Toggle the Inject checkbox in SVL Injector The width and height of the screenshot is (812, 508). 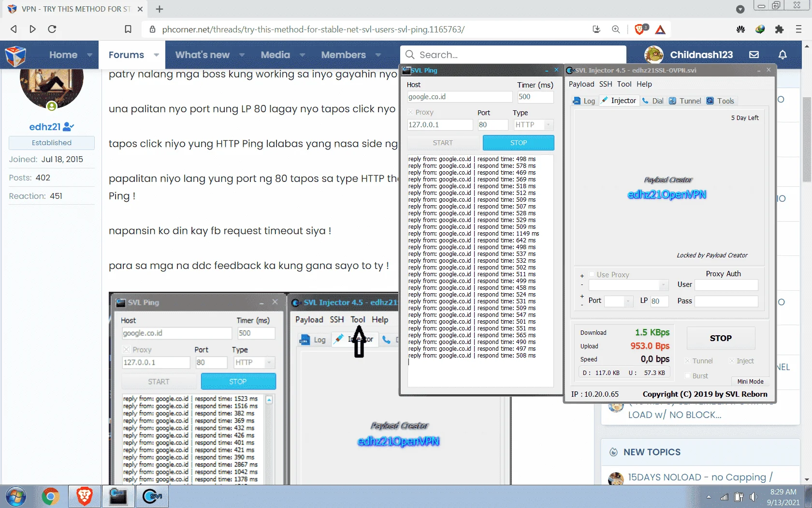(732, 361)
